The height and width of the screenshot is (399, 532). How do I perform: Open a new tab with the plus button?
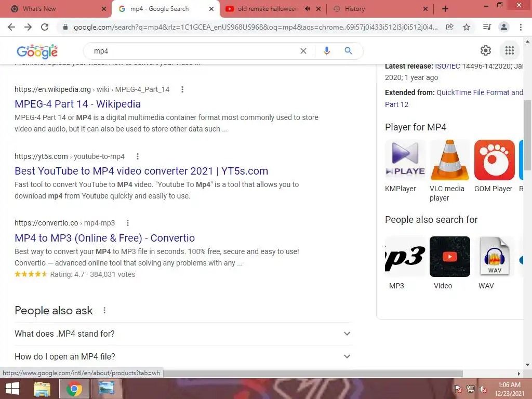click(x=445, y=9)
